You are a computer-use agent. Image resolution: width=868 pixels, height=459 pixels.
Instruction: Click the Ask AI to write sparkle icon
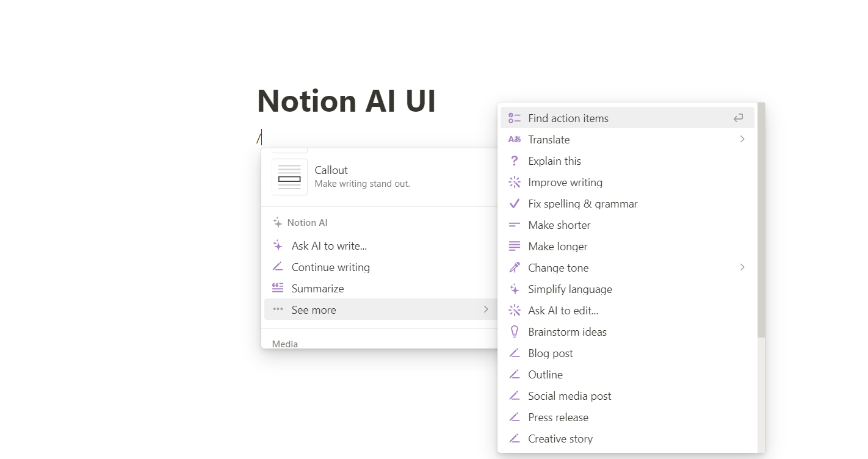pos(278,246)
